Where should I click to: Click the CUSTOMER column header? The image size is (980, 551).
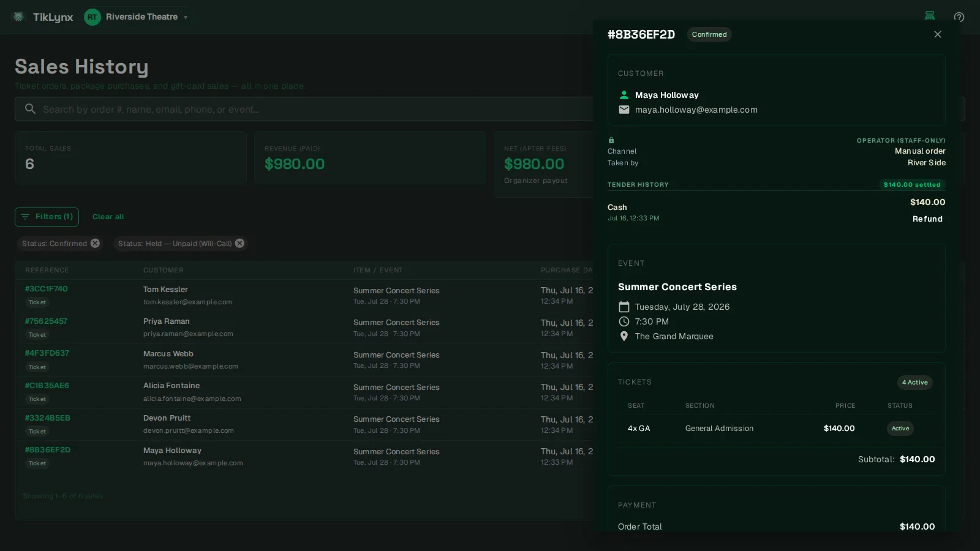(164, 270)
